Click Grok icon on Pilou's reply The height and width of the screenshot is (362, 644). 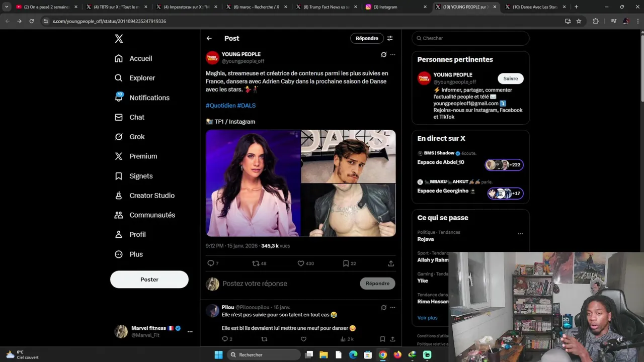pyautogui.click(x=383, y=307)
